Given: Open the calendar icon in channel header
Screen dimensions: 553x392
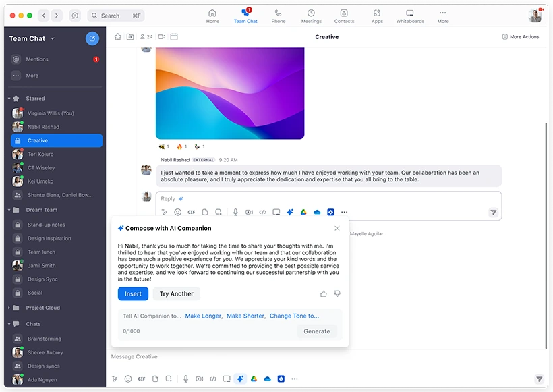Looking at the screenshot, I should pyautogui.click(x=175, y=37).
